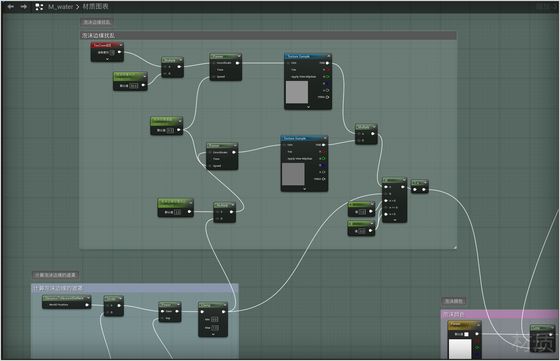The image size is (560, 361).
Task: Click the yellow color parameter's white default swatch
Action: pos(466,334)
